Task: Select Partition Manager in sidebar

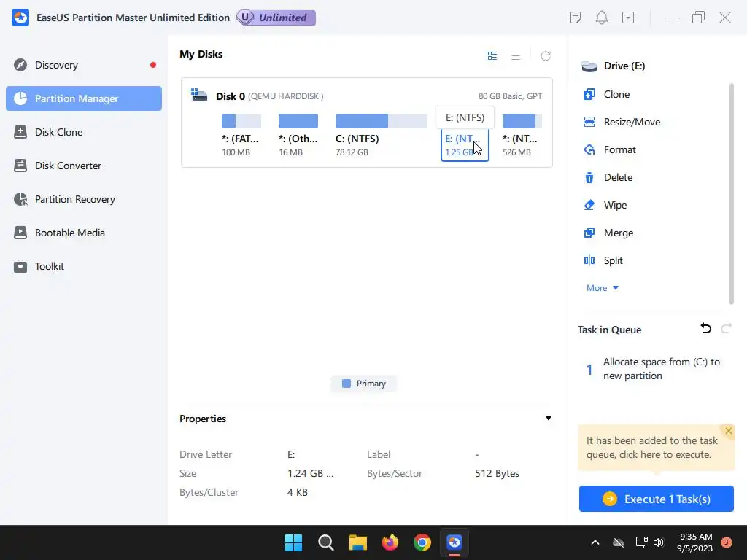Action: pyautogui.click(x=84, y=98)
